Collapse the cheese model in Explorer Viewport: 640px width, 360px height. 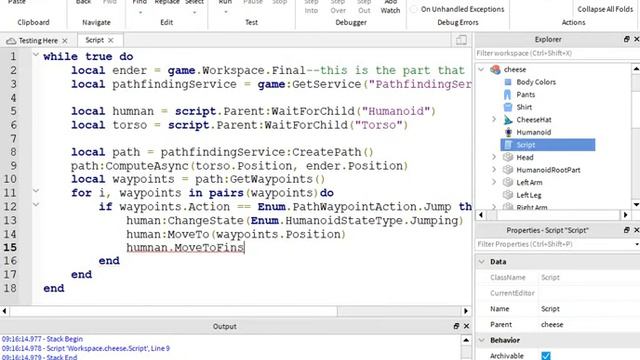pyautogui.click(x=481, y=69)
